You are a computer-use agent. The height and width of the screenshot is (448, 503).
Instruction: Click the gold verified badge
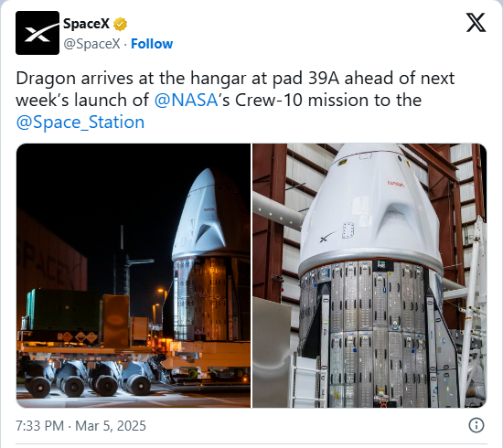(121, 24)
